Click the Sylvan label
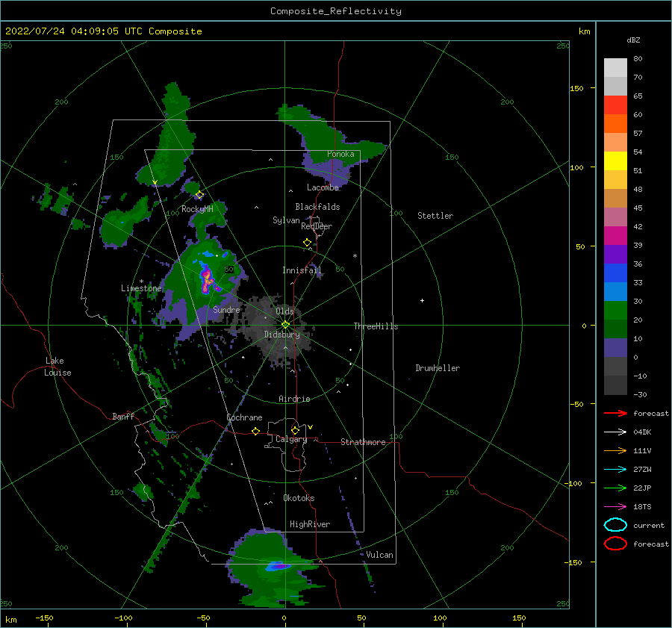672x628 pixels. (x=286, y=220)
